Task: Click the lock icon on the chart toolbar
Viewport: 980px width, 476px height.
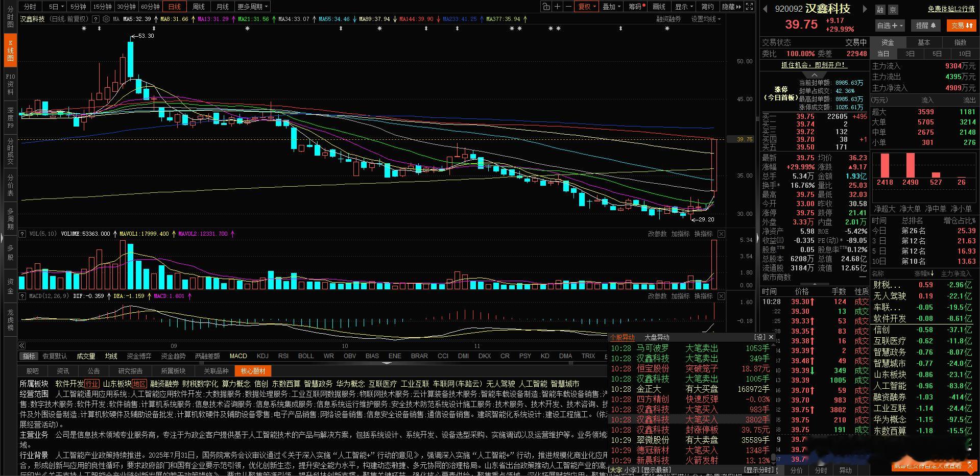Action: pos(546,7)
